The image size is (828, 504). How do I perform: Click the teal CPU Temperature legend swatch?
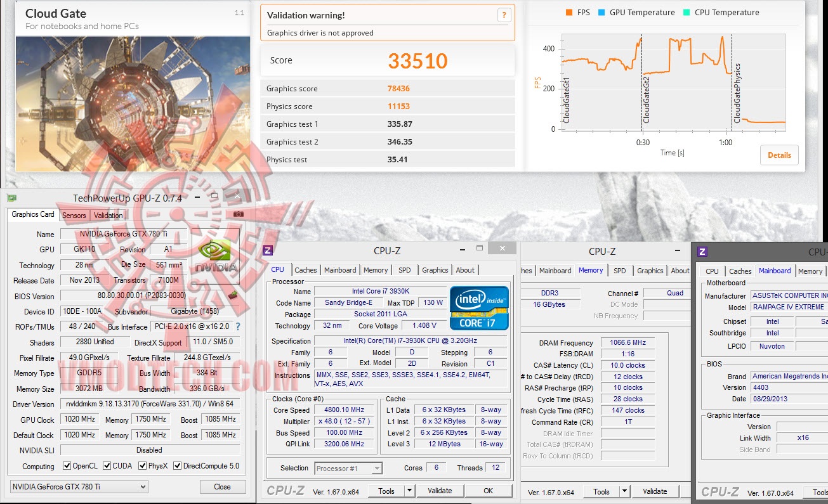click(x=686, y=13)
